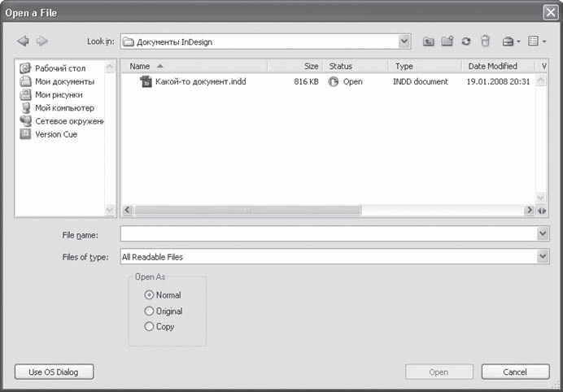The width and height of the screenshot is (563, 392).
Task: Click the Use OS Dialog button
Action: pos(55,372)
